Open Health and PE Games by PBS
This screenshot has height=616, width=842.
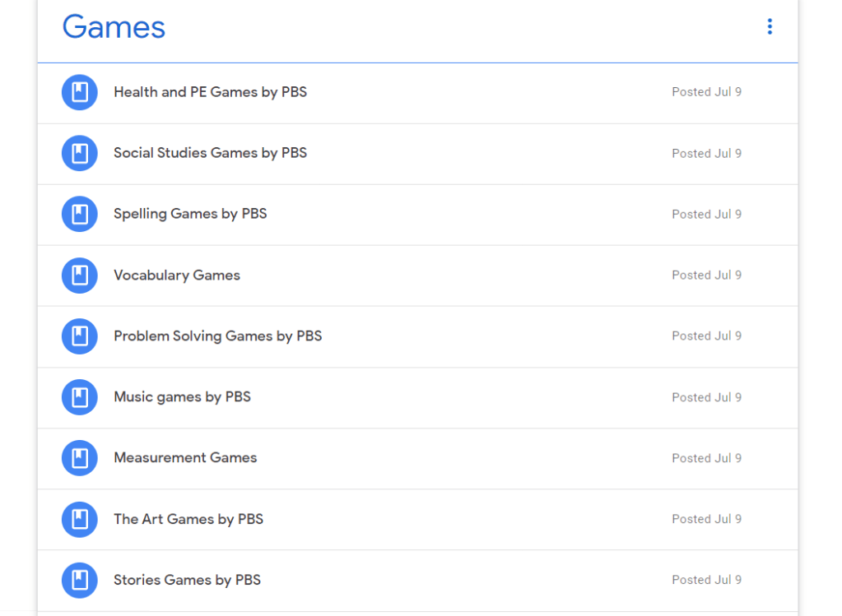point(210,92)
